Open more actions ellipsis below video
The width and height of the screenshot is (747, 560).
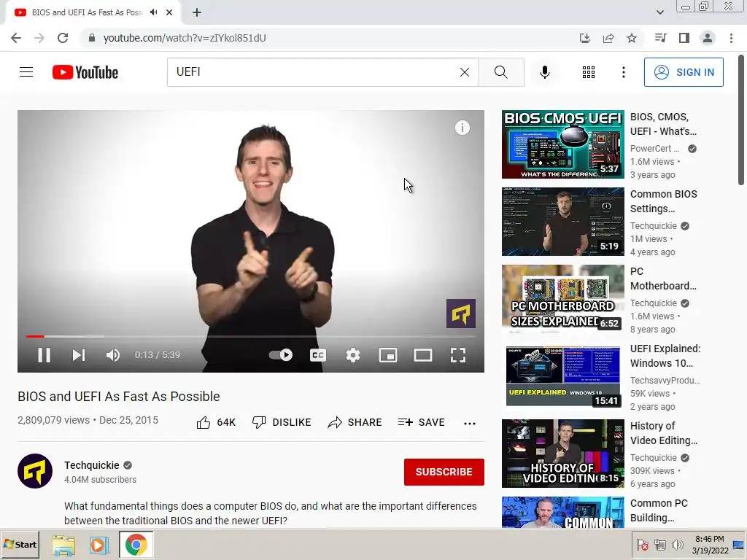pyautogui.click(x=470, y=423)
